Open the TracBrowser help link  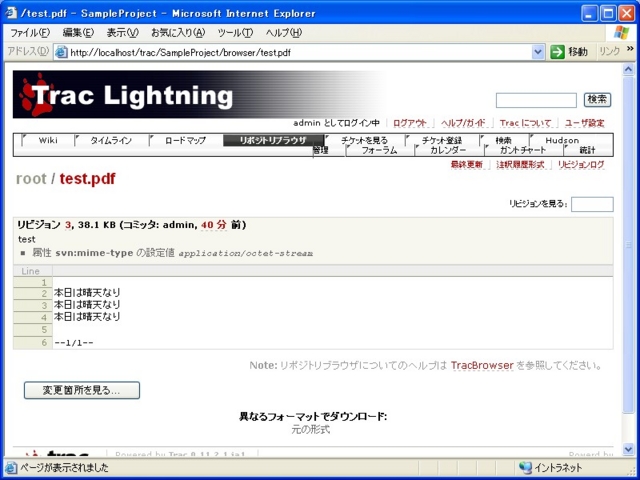coord(482,365)
